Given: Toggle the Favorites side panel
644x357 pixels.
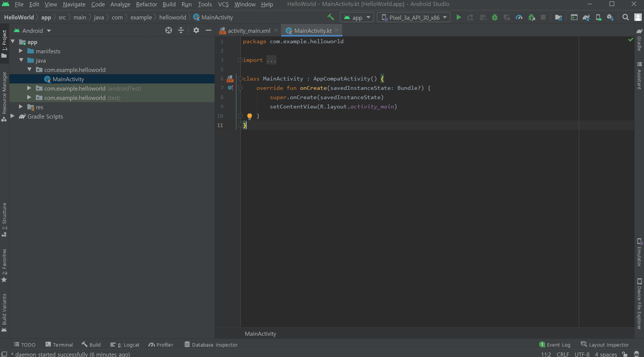Looking at the screenshot, I should (4, 265).
